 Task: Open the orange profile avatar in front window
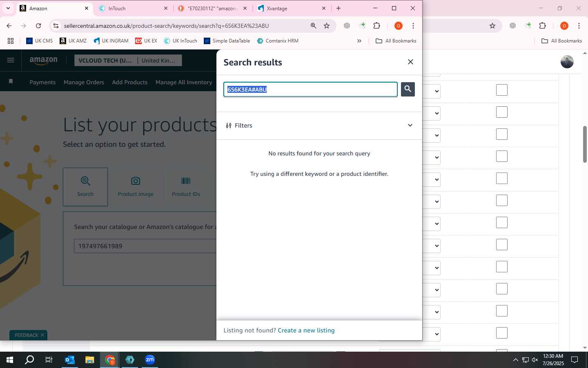[398, 26]
